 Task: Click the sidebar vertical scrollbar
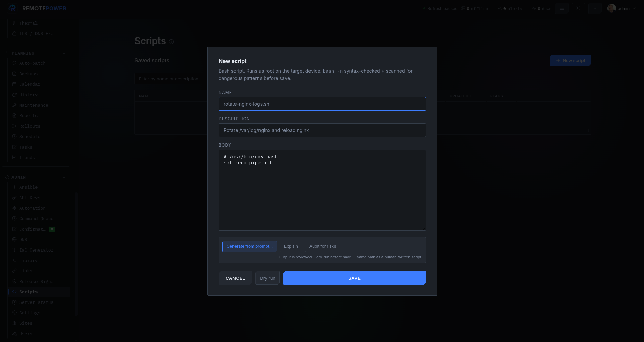click(76, 254)
